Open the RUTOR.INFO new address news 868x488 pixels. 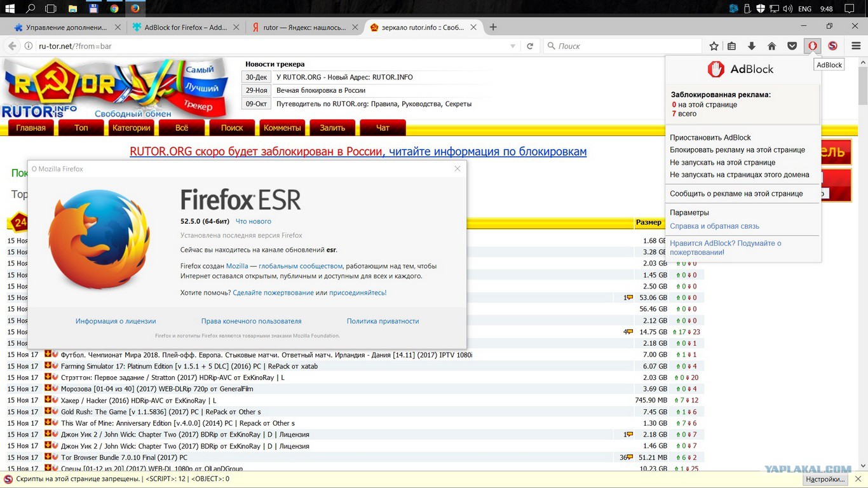[x=344, y=77]
